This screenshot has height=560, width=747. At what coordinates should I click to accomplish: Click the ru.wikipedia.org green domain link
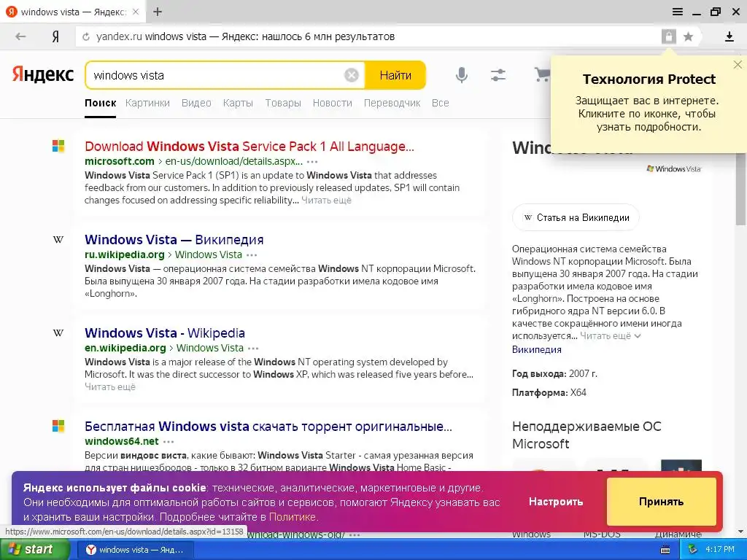[x=124, y=254]
